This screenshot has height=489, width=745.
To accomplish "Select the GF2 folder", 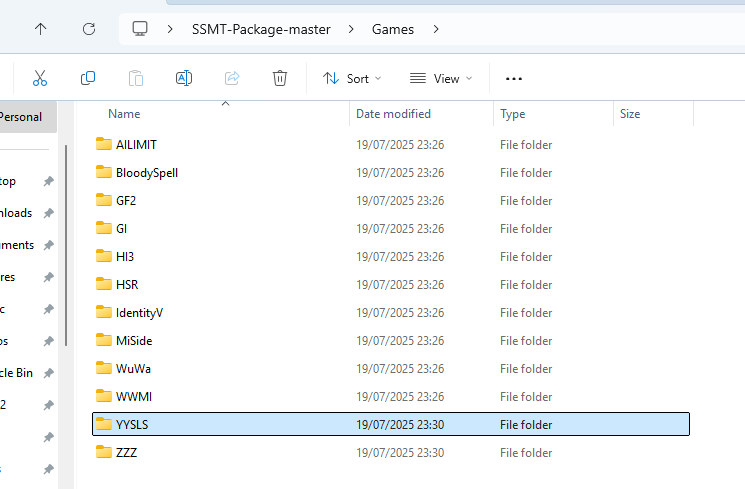I will click(391, 201).
